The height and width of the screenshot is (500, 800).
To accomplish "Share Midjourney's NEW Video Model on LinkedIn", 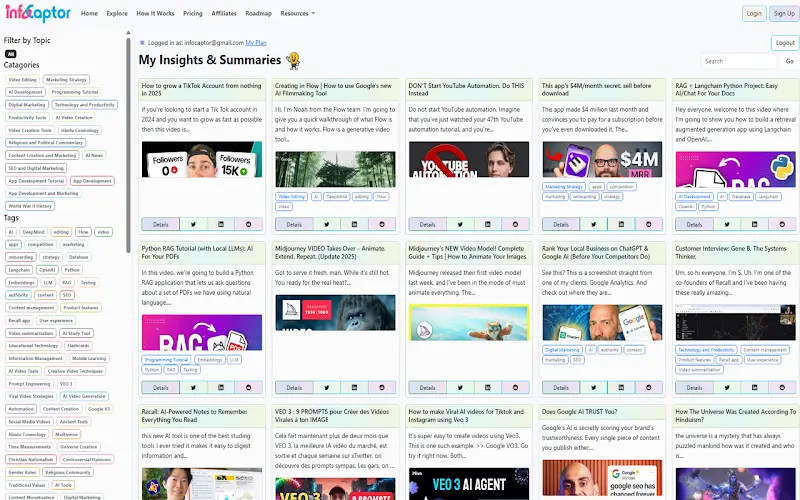I will tap(488, 387).
